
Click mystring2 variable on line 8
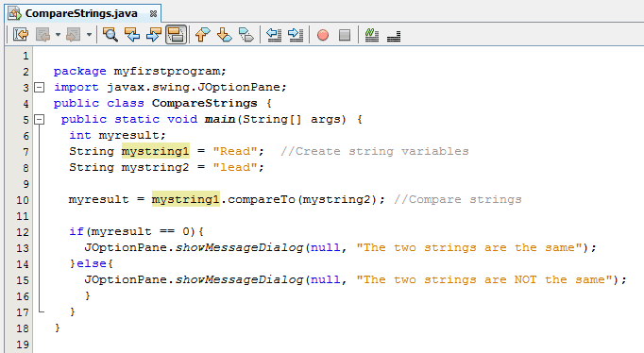(x=155, y=167)
